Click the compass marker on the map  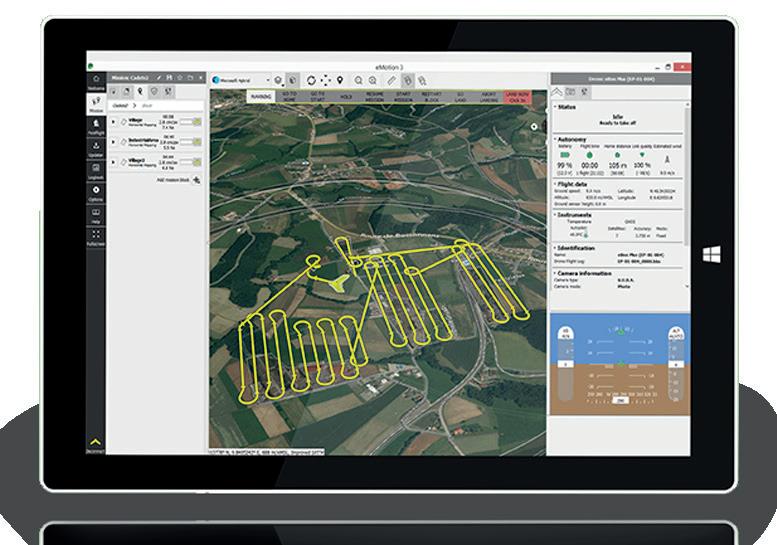click(534, 127)
